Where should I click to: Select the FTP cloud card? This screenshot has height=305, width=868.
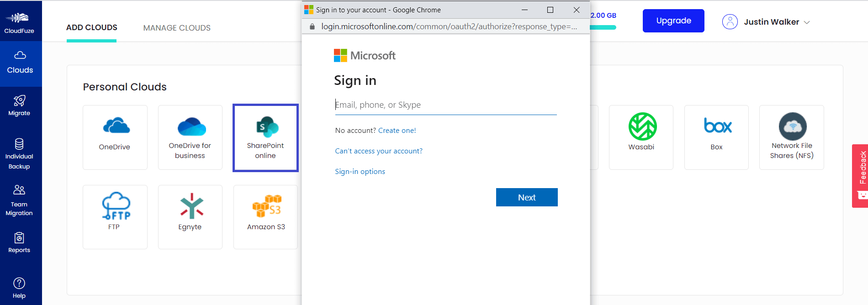point(115,217)
